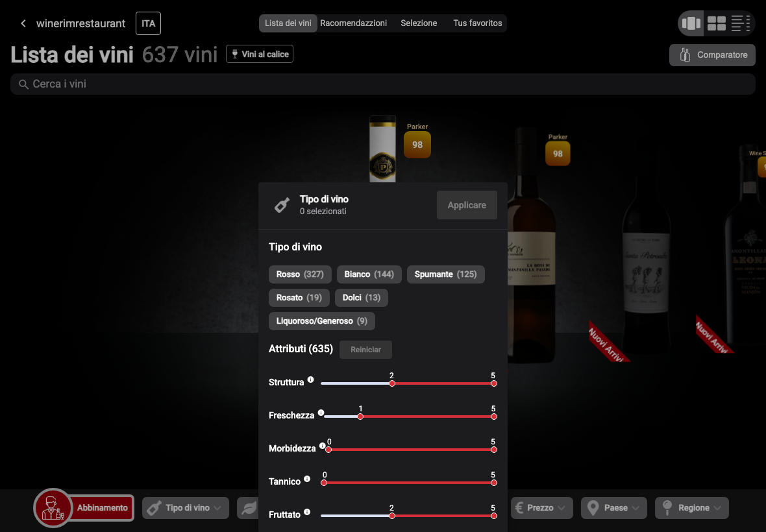Click the Freschezza minimum slider handle at 1
This screenshot has height=532, width=766.
(360, 417)
